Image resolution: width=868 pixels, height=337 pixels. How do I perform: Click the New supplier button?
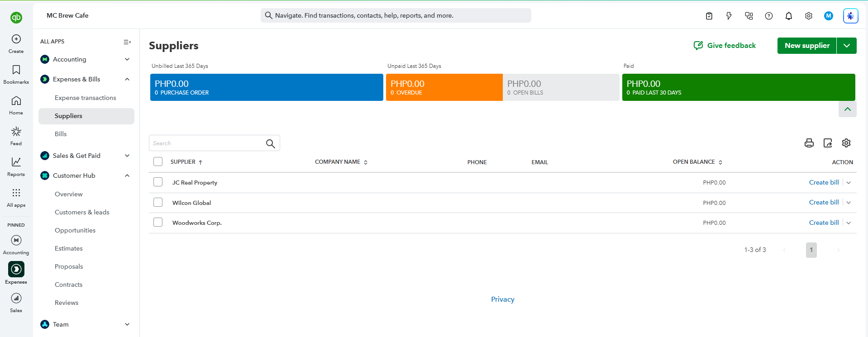[807, 46]
